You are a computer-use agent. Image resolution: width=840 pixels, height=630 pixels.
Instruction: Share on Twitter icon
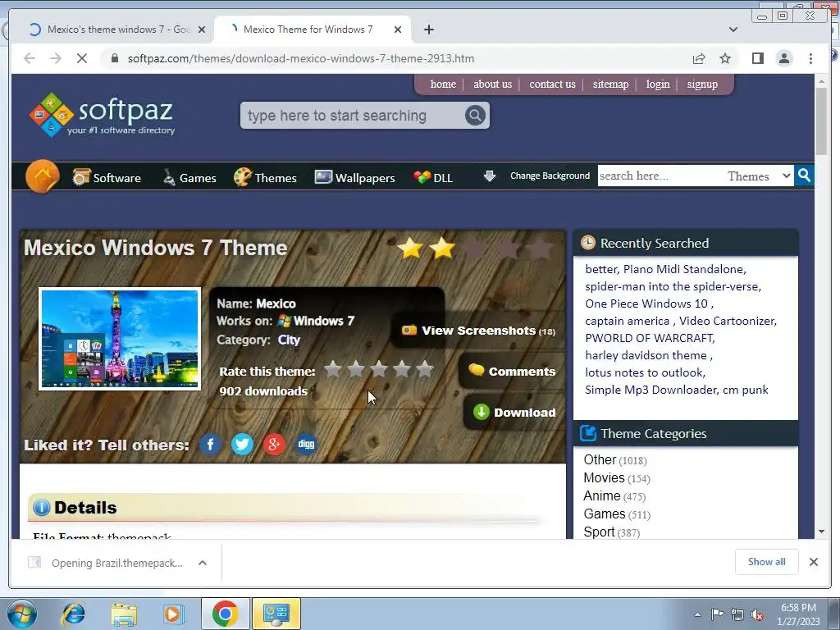(x=242, y=444)
